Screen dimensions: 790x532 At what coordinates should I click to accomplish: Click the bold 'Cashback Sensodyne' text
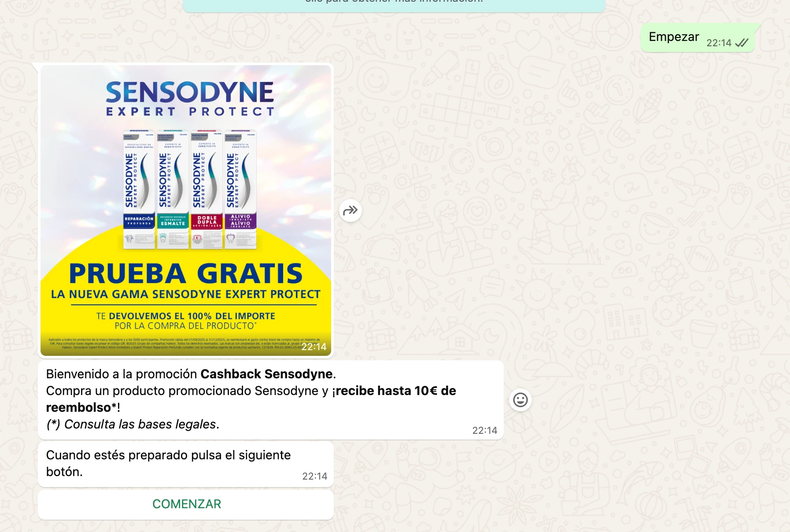tap(266, 374)
